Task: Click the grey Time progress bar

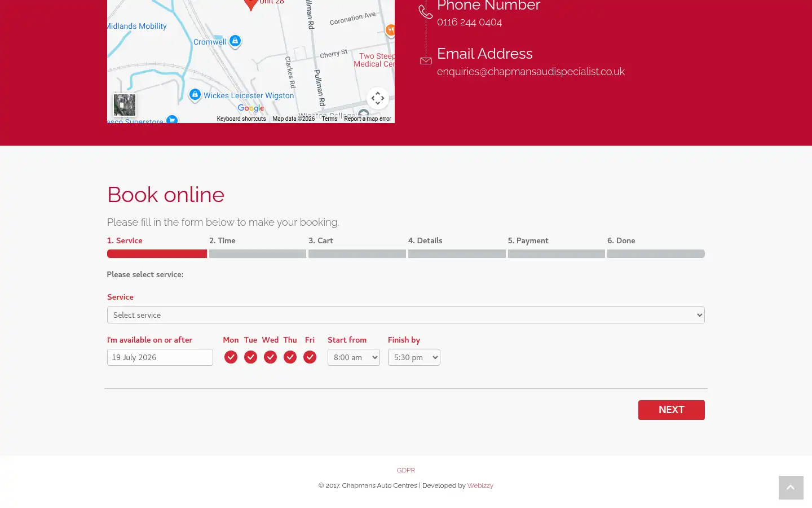Action: point(258,254)
